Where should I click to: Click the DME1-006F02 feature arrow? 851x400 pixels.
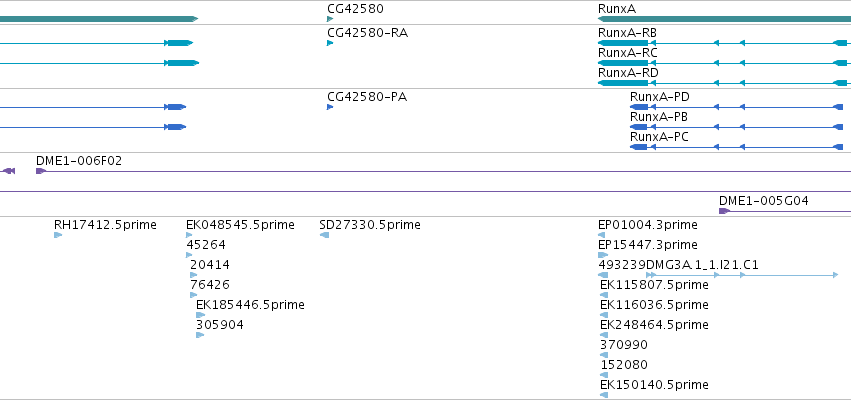coord(41,171)
